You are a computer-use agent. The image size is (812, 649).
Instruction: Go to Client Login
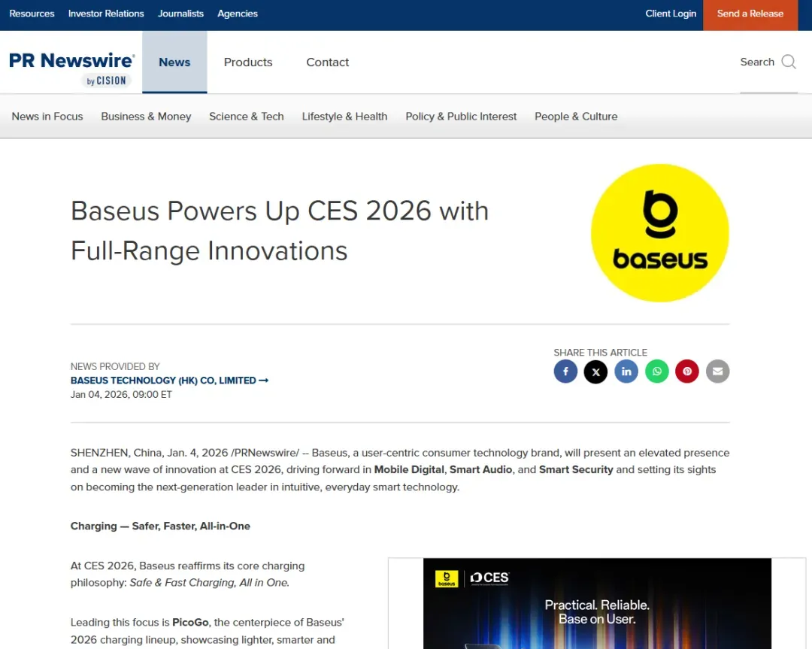671,14
